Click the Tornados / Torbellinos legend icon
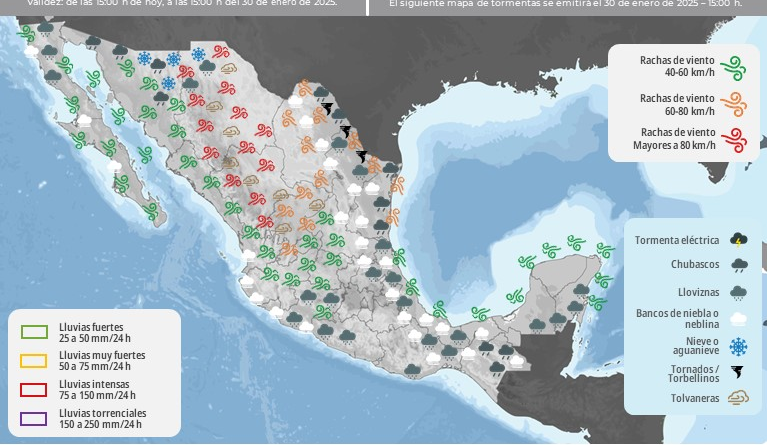 738,373
